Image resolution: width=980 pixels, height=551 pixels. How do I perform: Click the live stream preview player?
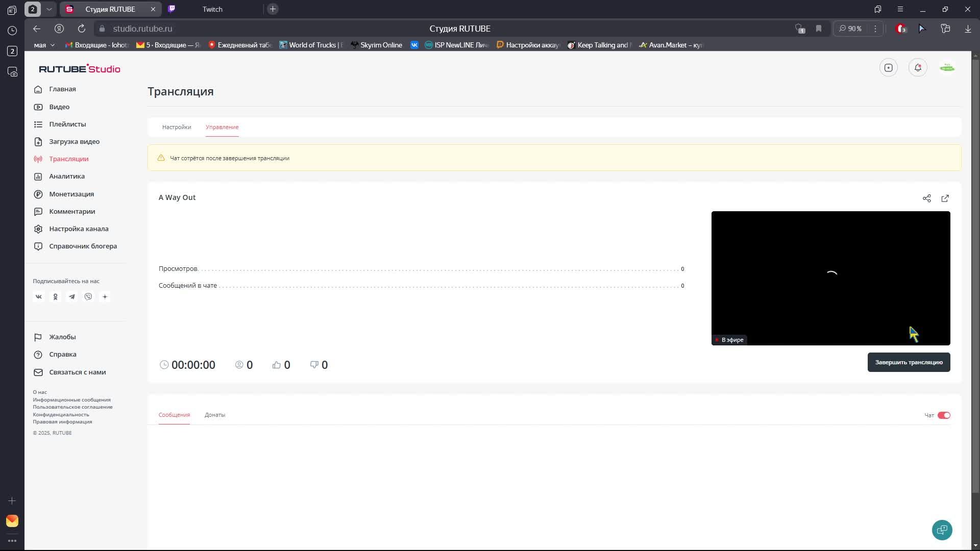point(830,278)
